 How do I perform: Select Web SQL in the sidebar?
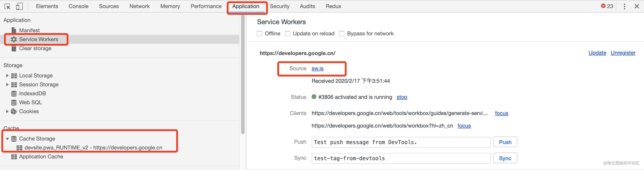[30, 102]
